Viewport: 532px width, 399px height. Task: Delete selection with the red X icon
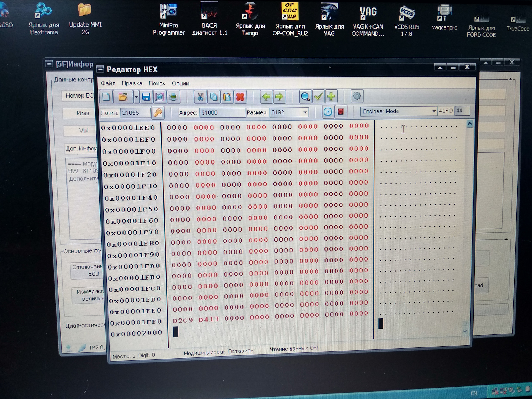(x=240, y=97)
